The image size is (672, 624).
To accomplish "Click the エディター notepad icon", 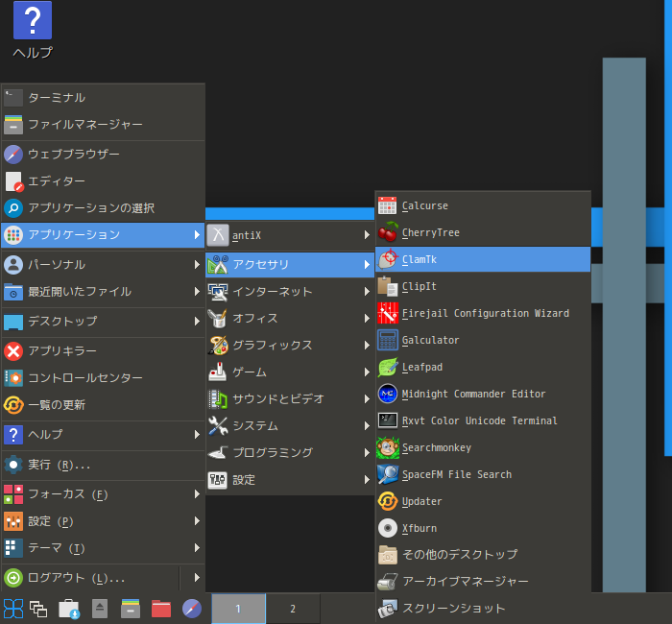I will (14, 181).
